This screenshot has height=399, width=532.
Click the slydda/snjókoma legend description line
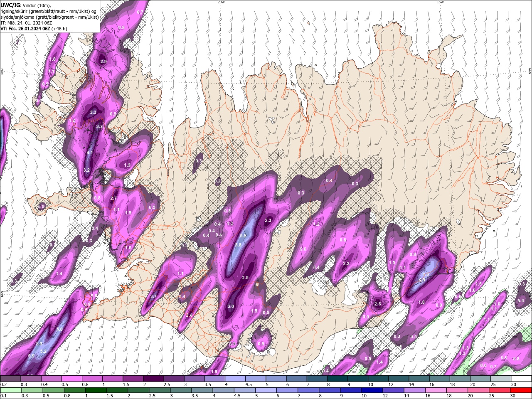click(49, 17)
